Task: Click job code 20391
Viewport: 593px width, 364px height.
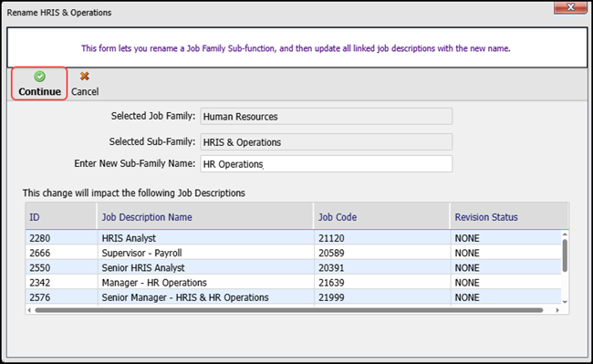Action: [331, 267]
